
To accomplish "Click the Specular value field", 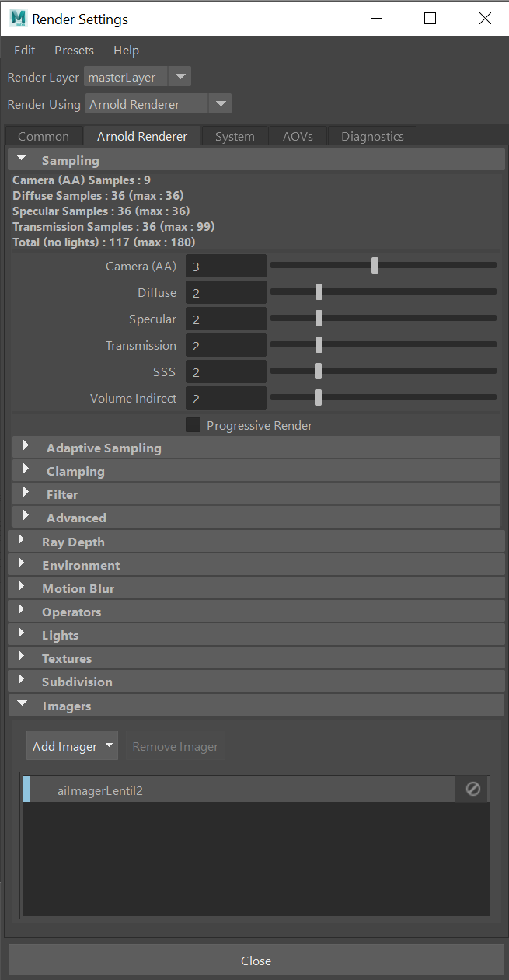I will (225, 319).
